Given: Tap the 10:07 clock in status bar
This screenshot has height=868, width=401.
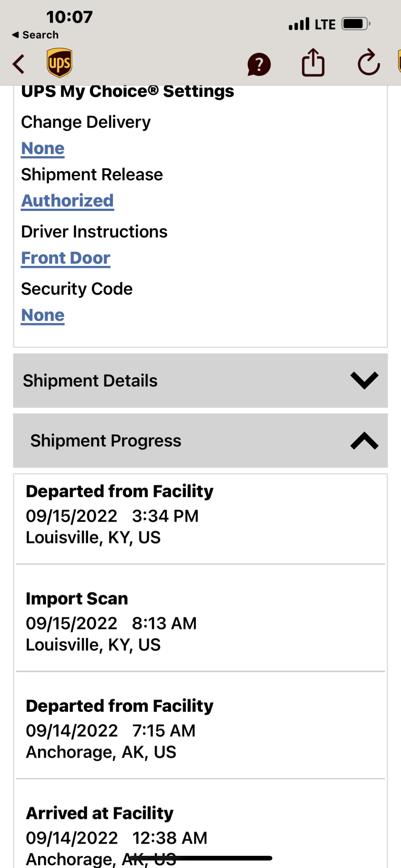Looking at the screenshot, I should point(69,17).
